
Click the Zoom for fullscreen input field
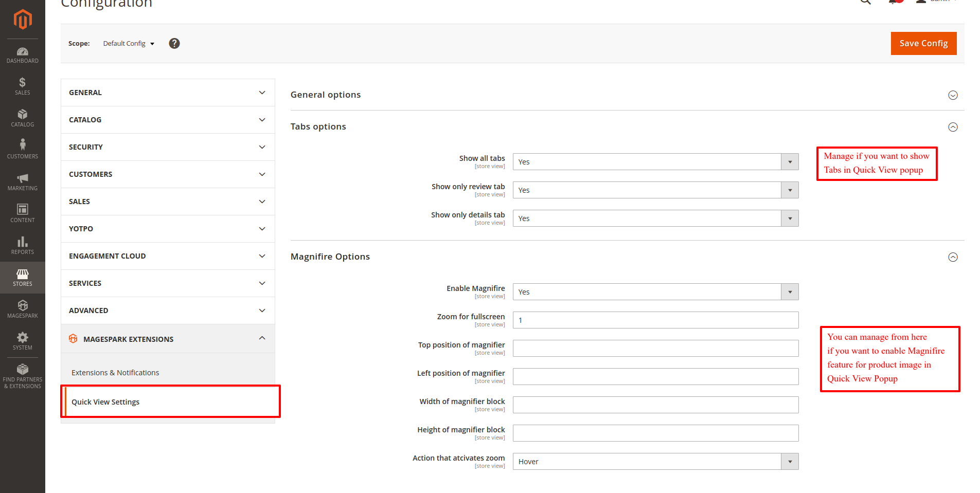[655, 320]
